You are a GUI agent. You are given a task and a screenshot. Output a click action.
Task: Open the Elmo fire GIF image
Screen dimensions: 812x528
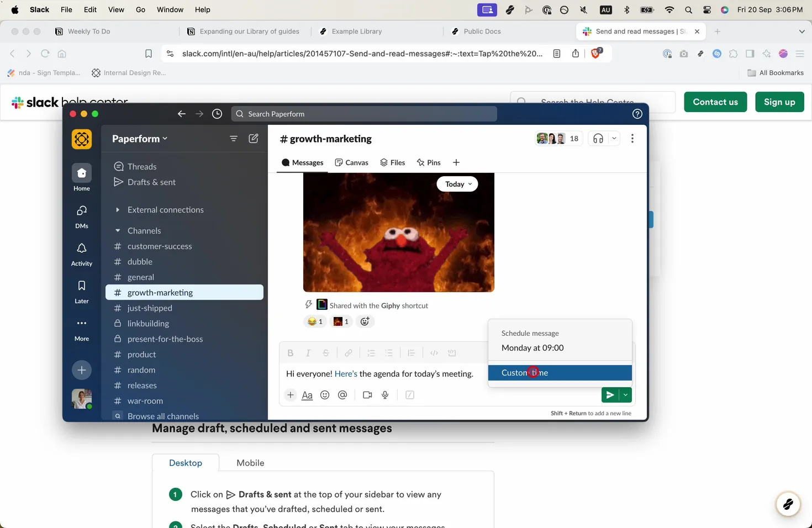399,233
